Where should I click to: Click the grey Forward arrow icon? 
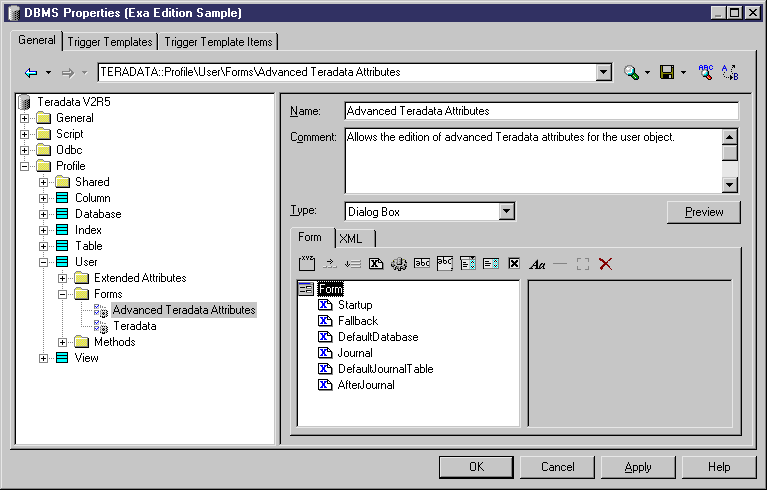coord(68,73)
